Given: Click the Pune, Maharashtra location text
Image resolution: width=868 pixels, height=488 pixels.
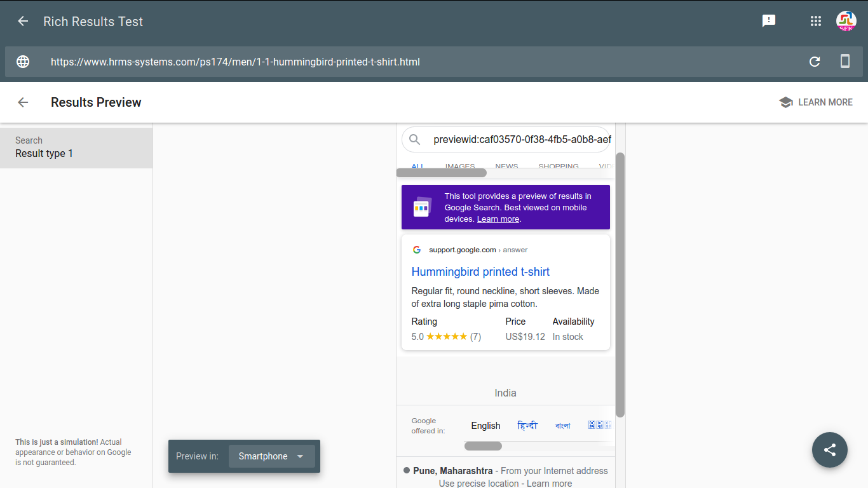Looking at the screenshot, I should coord(452,471).
